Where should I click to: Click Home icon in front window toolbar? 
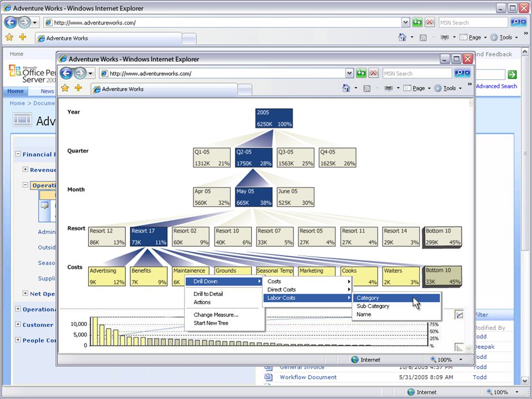click(346, 88)
